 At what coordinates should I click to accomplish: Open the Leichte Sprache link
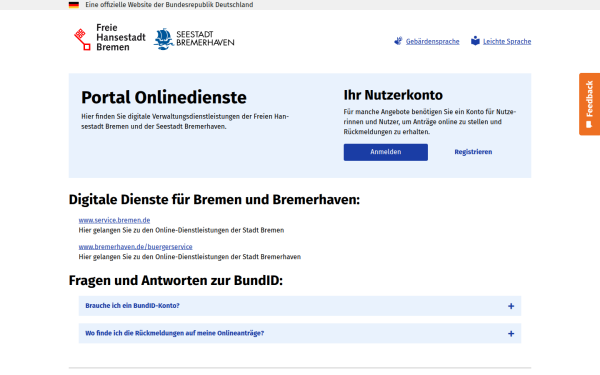tap(507, 41)
